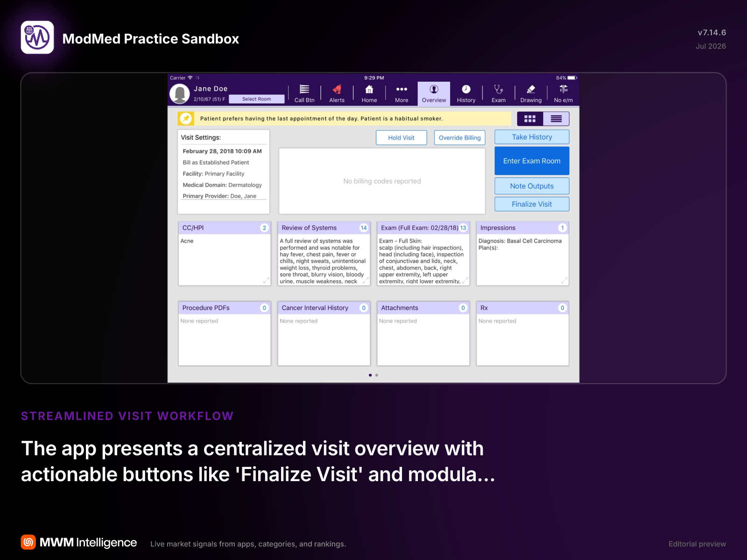Open the More ellipsis menu
The height and width of the screenshot is (560, 747).
pos(402,93)
